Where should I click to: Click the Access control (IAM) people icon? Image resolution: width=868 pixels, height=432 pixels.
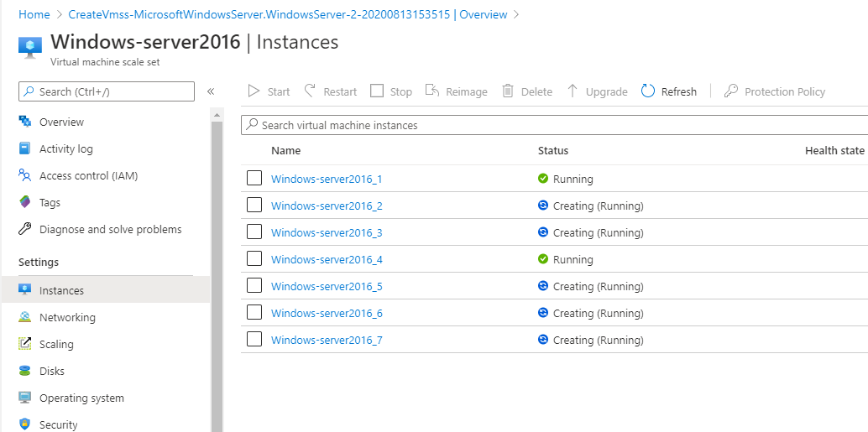[25, 175]
